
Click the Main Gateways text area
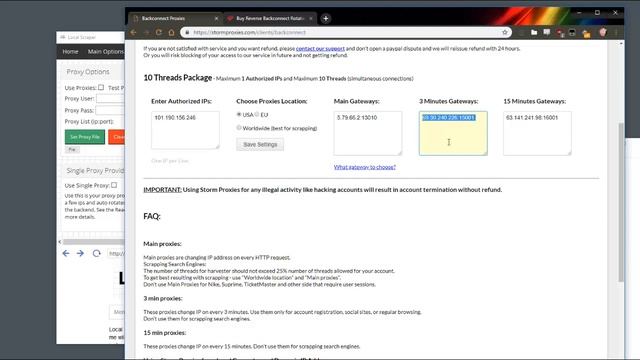[x=368, y=133]
